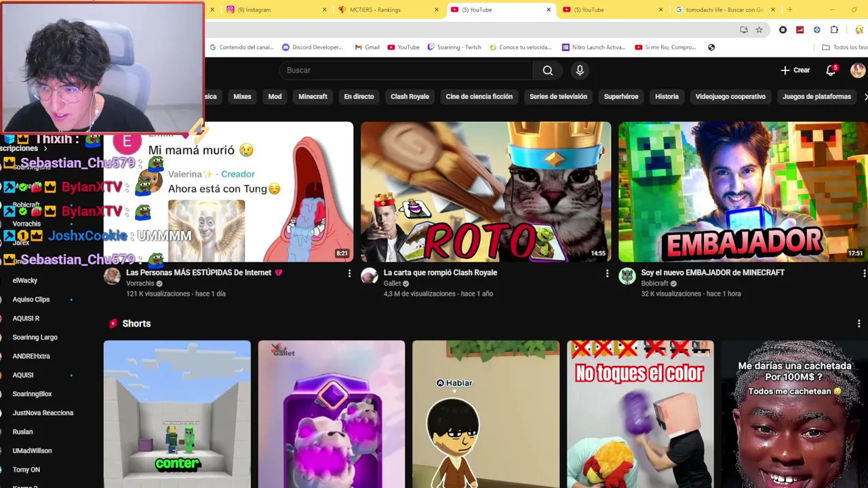Close the MCTIERS - Rankings tab
Screen dimensions: 868x488
point(437,9)
